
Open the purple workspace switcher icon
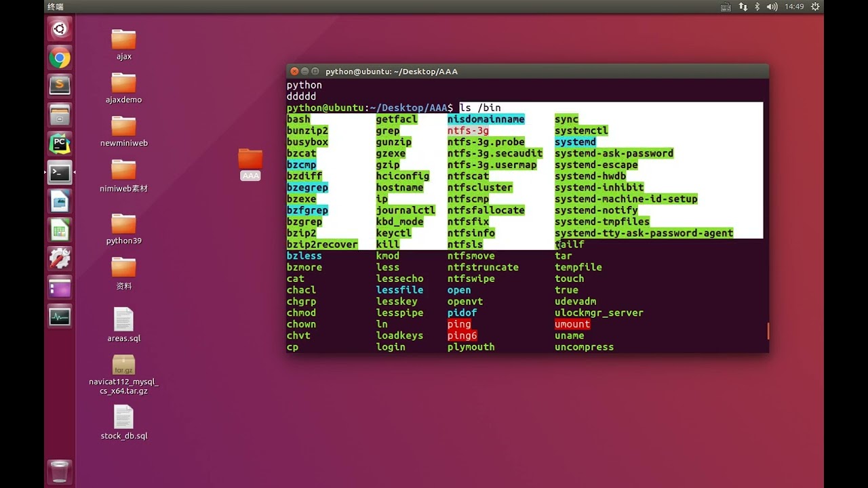pos(60,288)
